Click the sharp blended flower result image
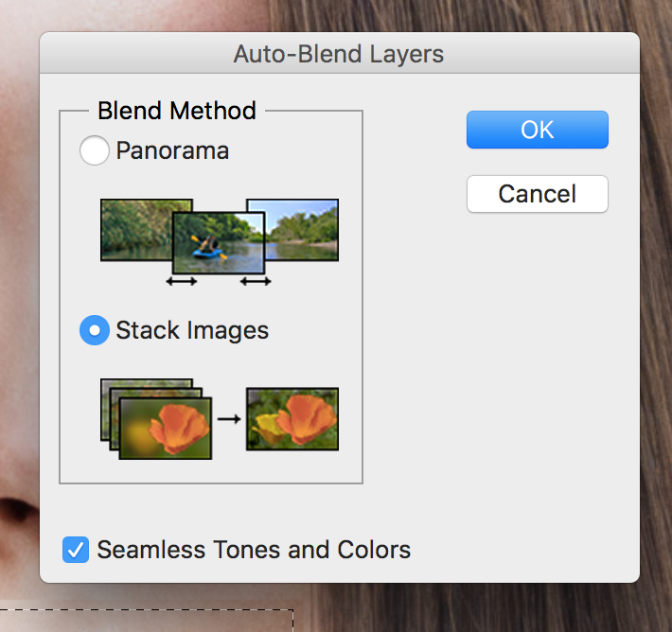Viewport: 672px width, 632px height. point(292,418)
